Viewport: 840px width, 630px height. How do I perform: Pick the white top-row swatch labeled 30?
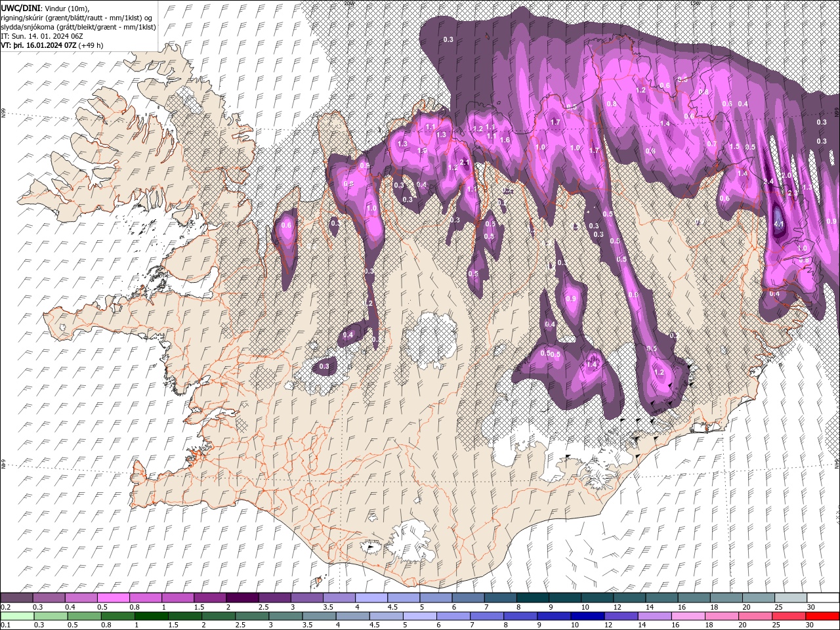(x=824, y=598)
